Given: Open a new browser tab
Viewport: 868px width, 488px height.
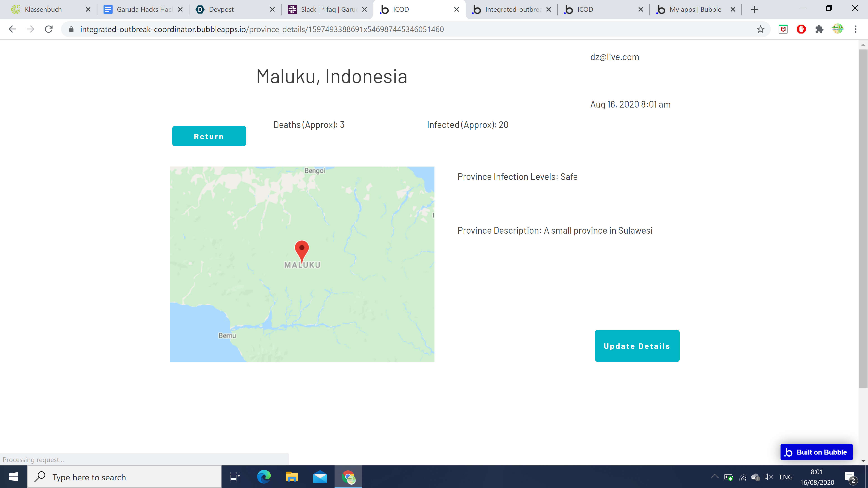Looking at the screenshot, I should click(755, 9).
